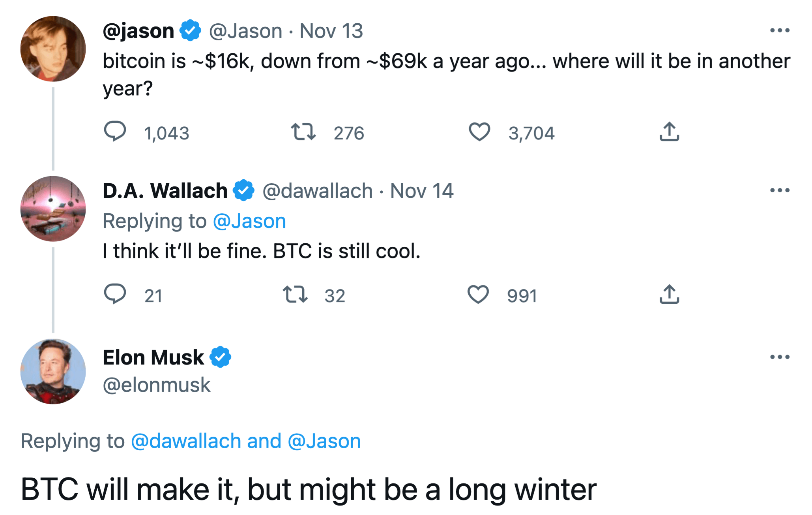Open the Nov 14 tweet timestamp
Viewport: 812px width, 515px height.
pos(421,191)
